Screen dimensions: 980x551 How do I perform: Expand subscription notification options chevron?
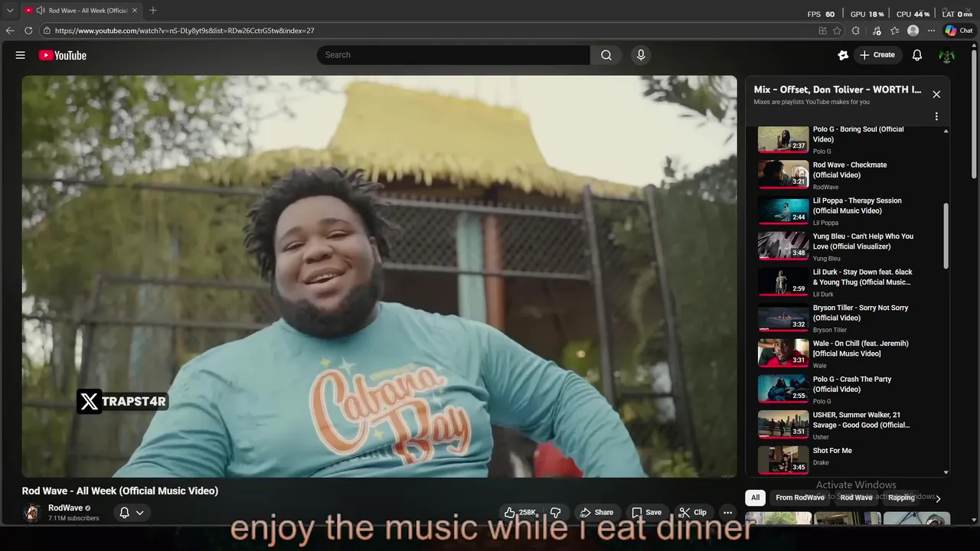[139, 513]
